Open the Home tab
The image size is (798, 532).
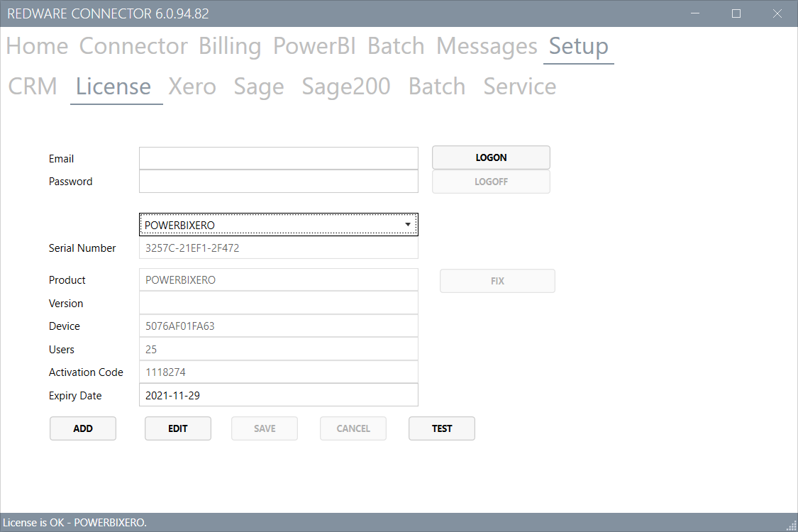pos(37,46)
